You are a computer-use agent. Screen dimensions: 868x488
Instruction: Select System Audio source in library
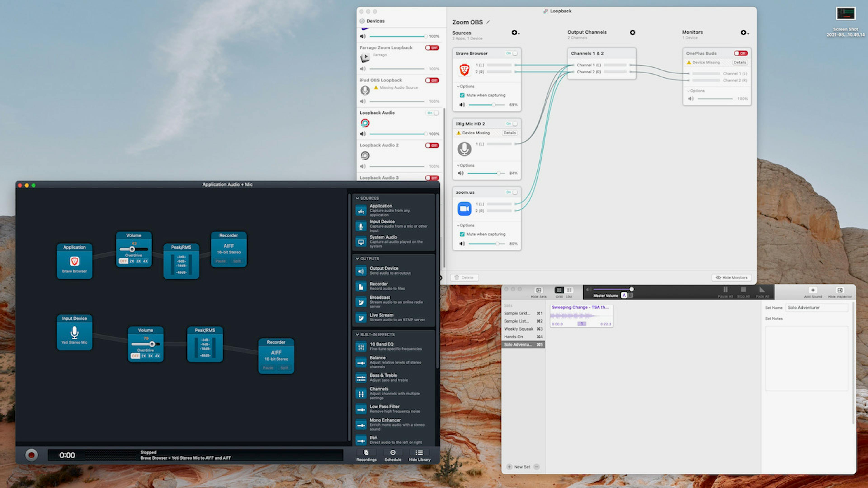coord(394,242)
